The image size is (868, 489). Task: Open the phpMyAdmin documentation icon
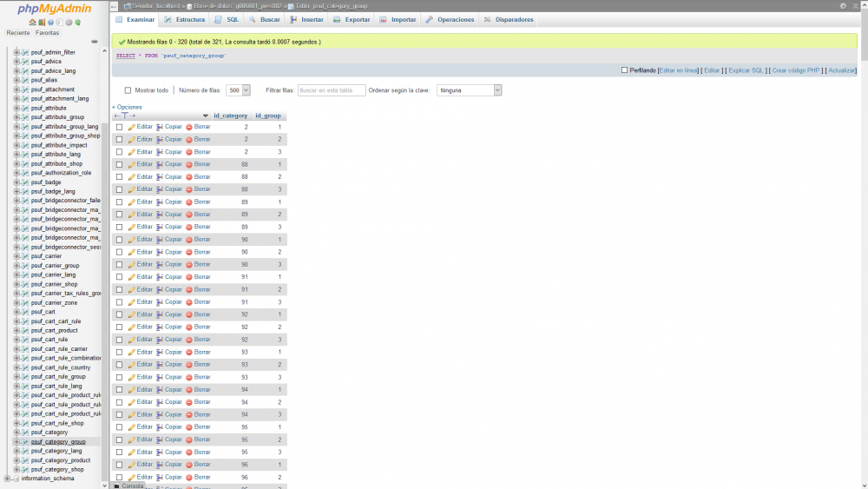tap(50, 23)
